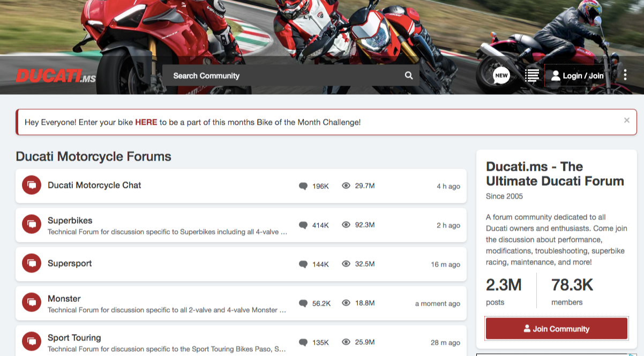Click the 135K replies count

(320, 343)
